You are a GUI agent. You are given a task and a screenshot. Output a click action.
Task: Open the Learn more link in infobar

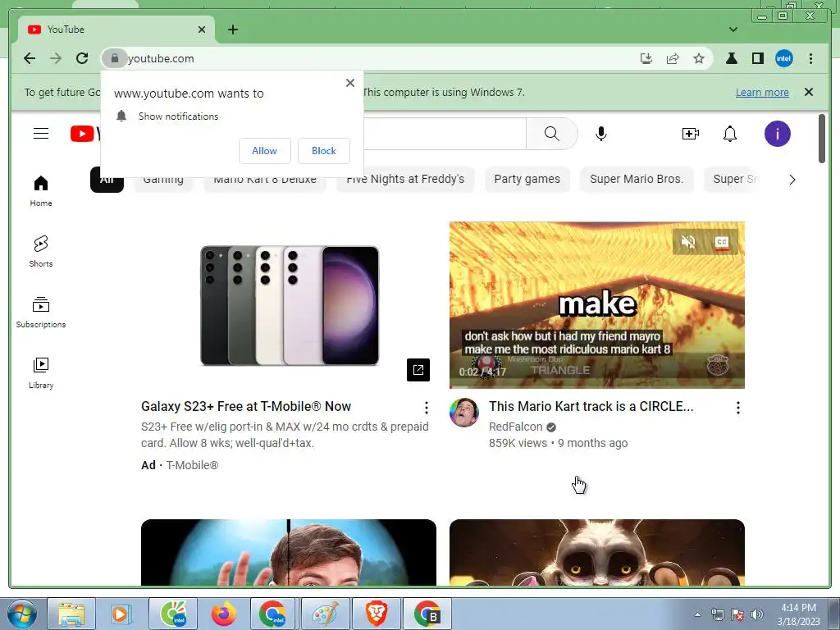pos(762,92)
